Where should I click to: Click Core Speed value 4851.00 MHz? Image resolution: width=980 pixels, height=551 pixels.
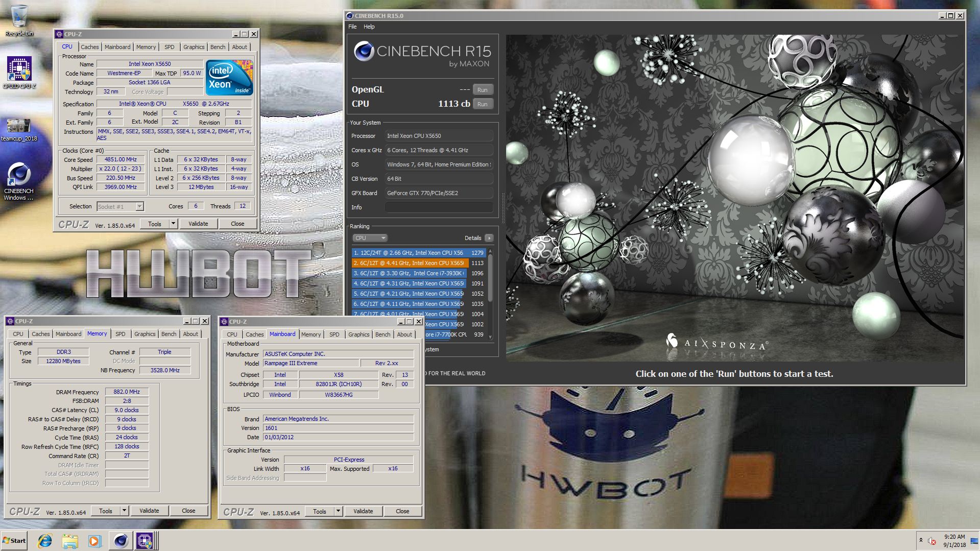point(121,159)
